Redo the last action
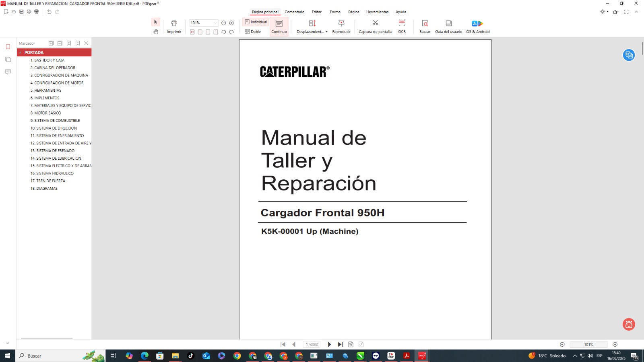 click(57, 12)
